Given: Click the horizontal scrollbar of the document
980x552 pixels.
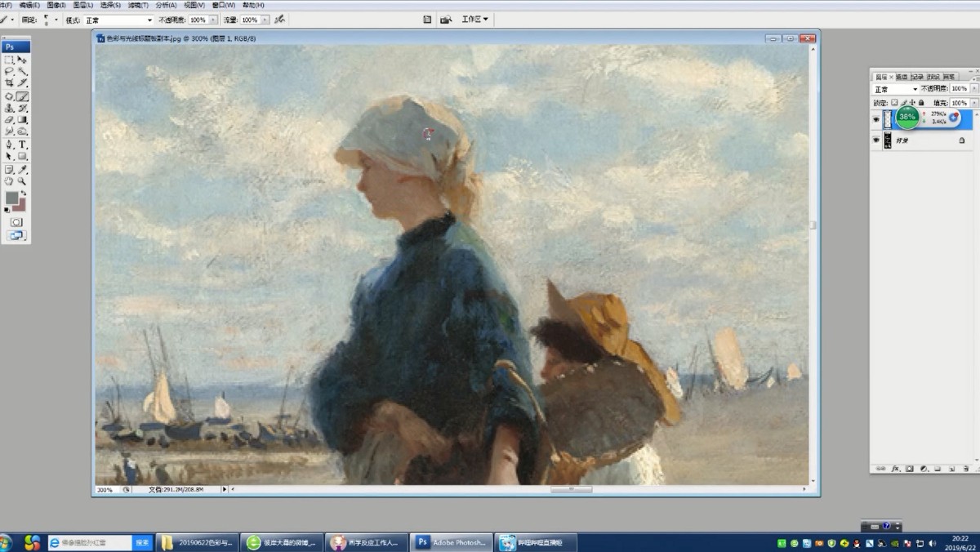Looking at the screenshot, I should pyautogui.click(x=571, y=490).
